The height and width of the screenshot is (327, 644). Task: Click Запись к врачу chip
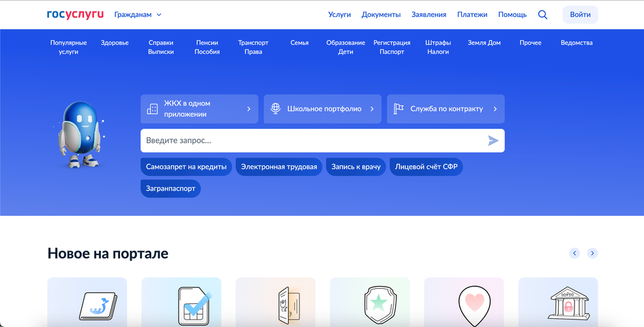(356, 167)
